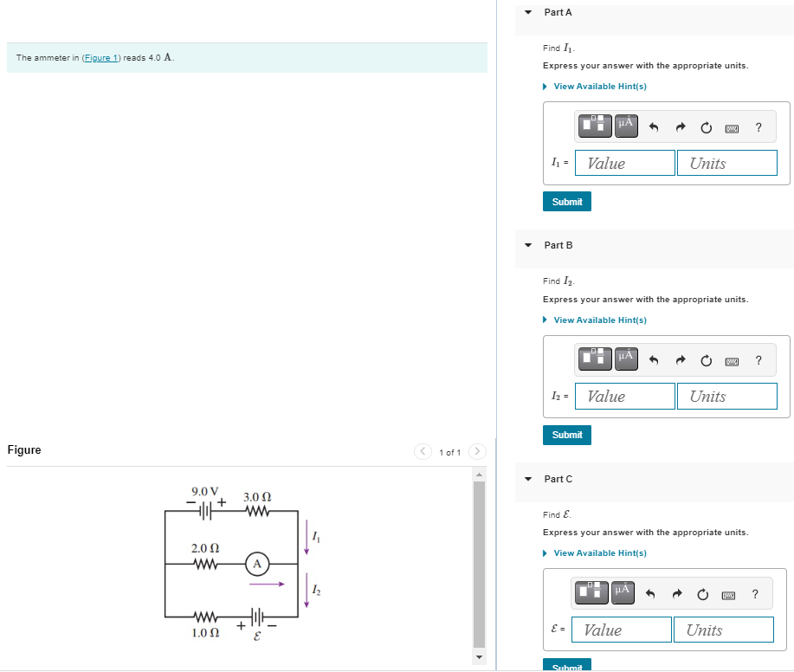The width and height of the screenshot is (794, 672).
Task: Click the Units field for I2
Action: (726, 396)
